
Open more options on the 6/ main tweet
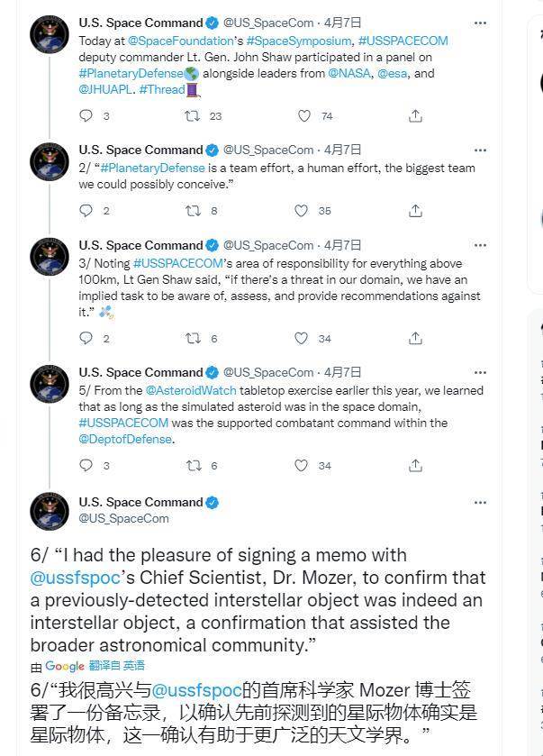[480, 503]
